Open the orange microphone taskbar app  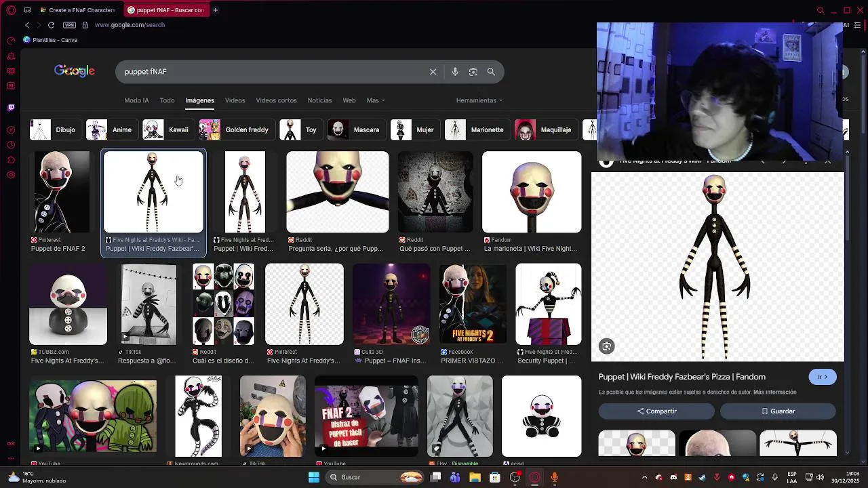coord(555,477)
